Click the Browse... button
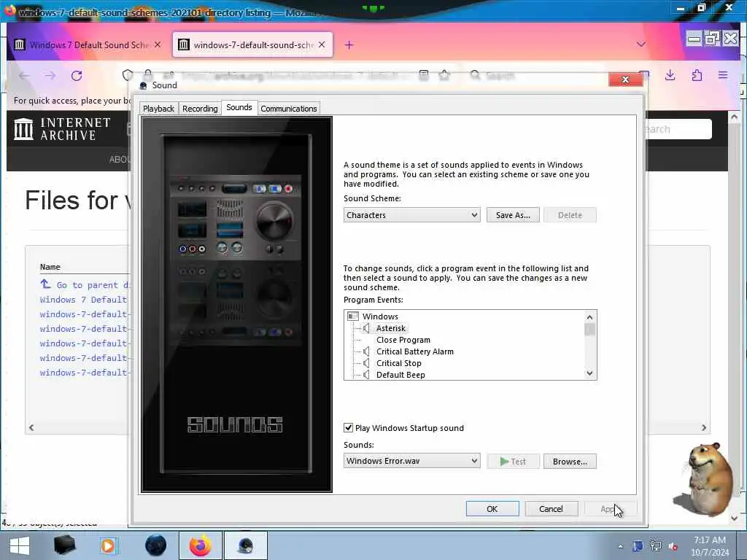This screenshot has height=560, width=747. (x=570, y=461)
